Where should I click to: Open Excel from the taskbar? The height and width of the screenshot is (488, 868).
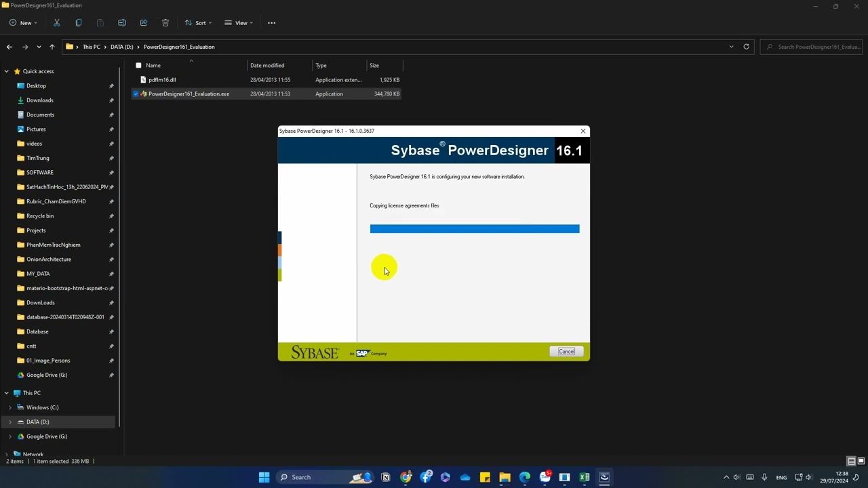[585, 477]
